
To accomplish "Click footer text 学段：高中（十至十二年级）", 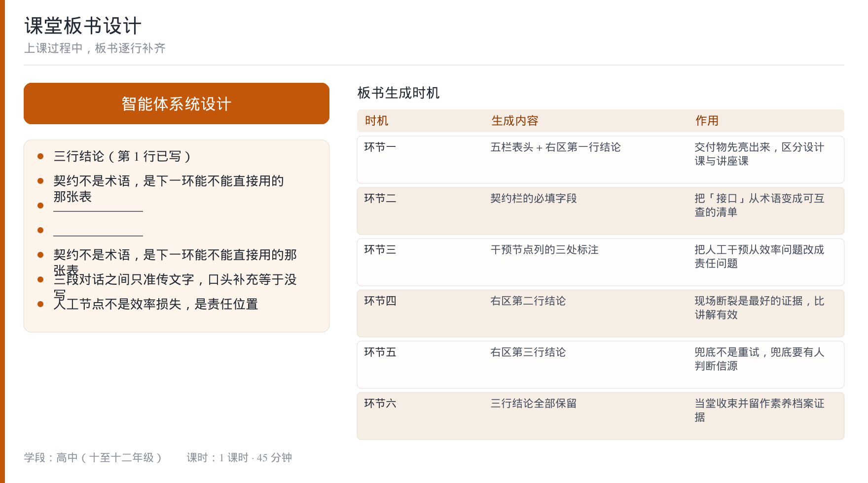I will (x=93, y=457).
